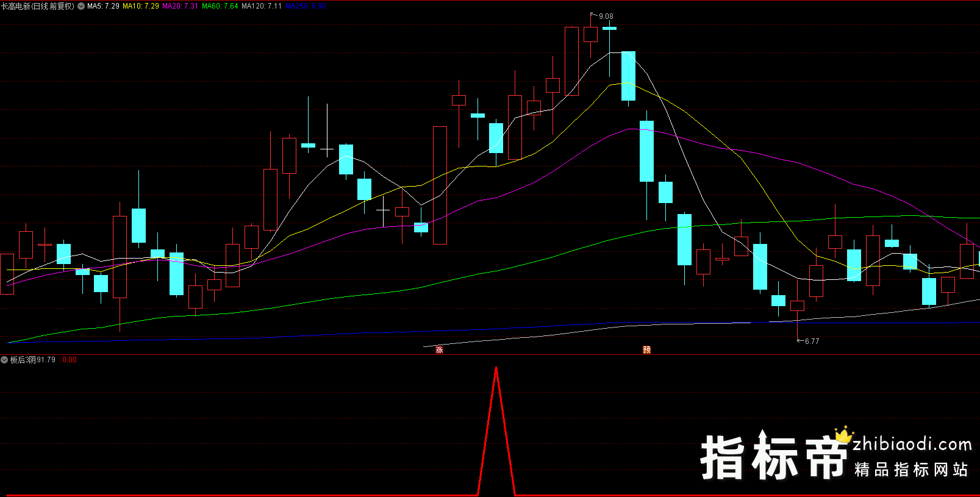Click the 板后3阴91.79 indicator name
Image resolution: width=980 pixels, height=497 pixels.
[33, 360]
